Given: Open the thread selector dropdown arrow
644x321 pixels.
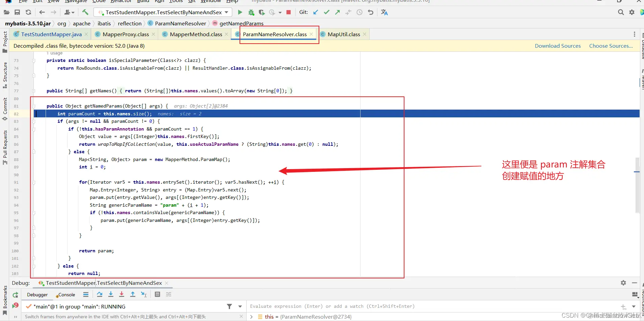Looking at the screenshot, I should pos(240,306).
